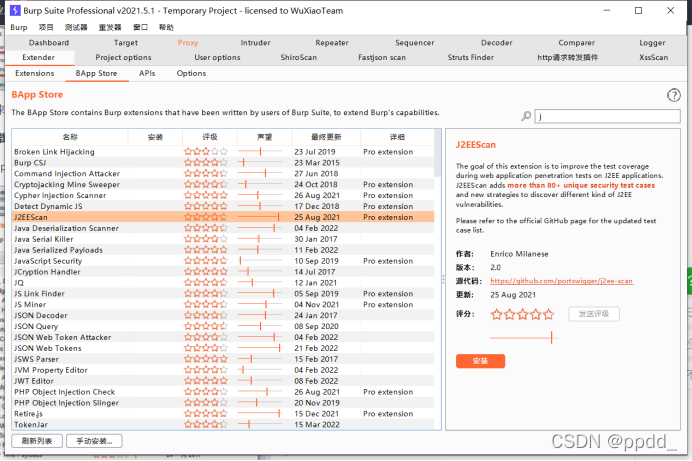
Task: Open the Struts Finder tab
Action: coord(471,57)
